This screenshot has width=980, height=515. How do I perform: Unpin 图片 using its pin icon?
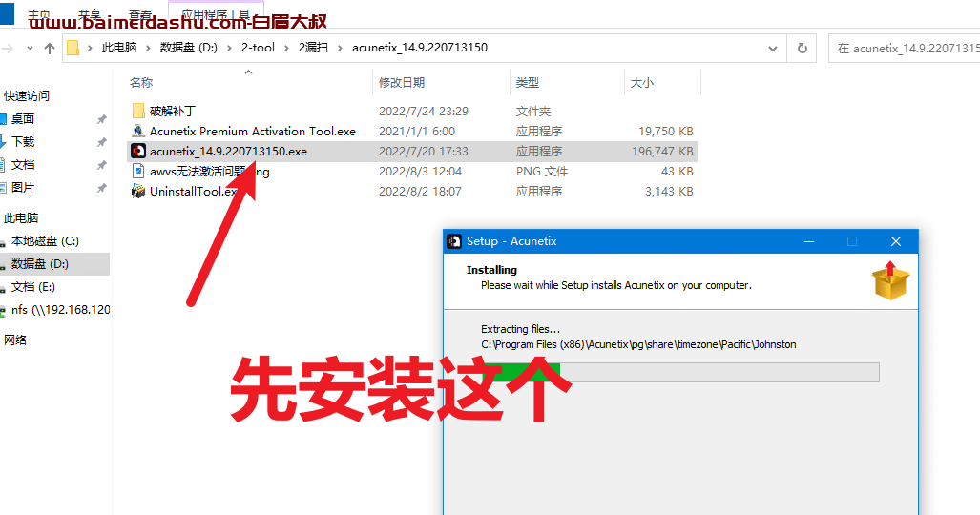[101, 188]
